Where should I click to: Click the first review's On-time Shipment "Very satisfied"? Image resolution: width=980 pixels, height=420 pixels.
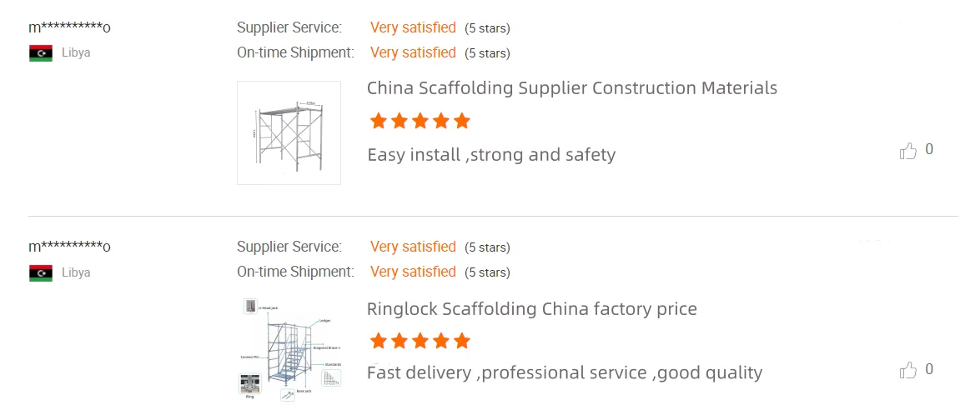[413, 52]
